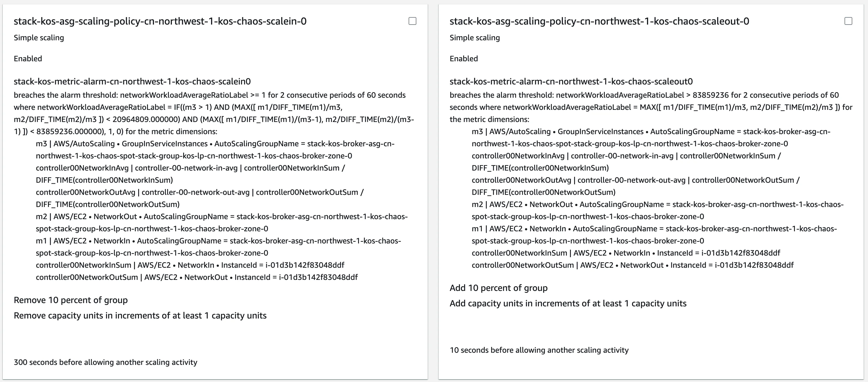
Task: Click the '300 seconds before allowing' cooldown text
Action: coord(105,362)
